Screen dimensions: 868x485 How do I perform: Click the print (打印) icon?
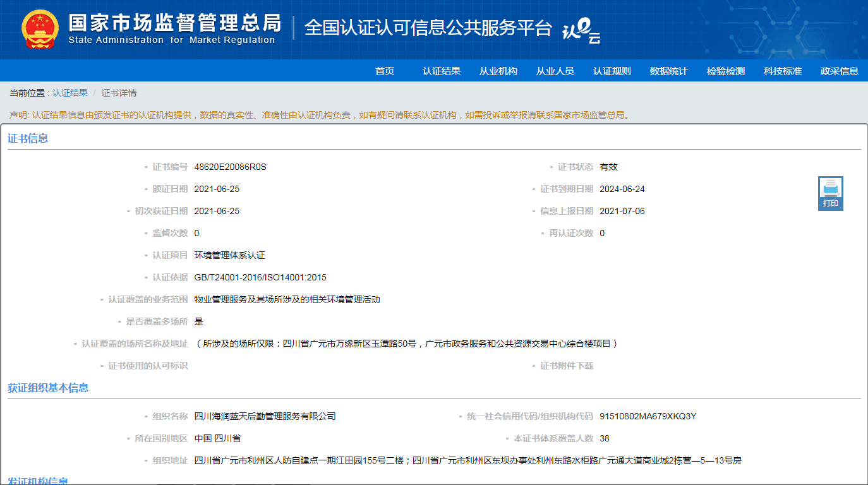(830, 193)
